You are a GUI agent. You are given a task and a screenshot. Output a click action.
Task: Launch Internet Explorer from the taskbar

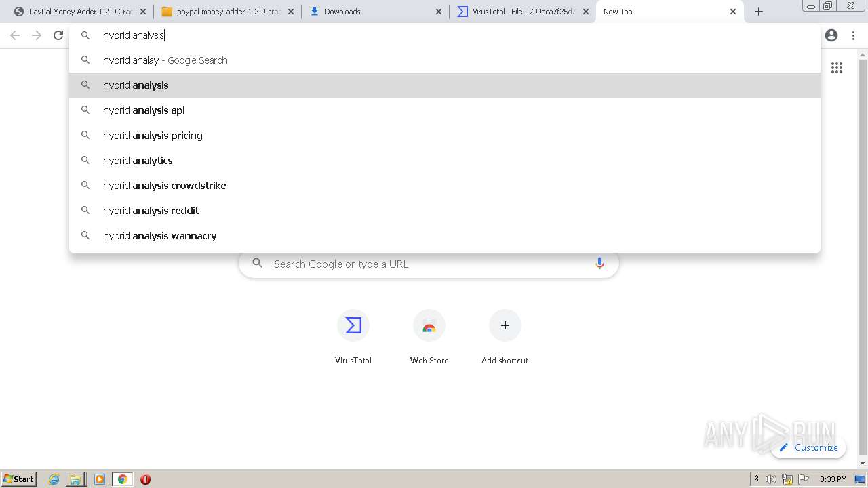tap(54, 479)
